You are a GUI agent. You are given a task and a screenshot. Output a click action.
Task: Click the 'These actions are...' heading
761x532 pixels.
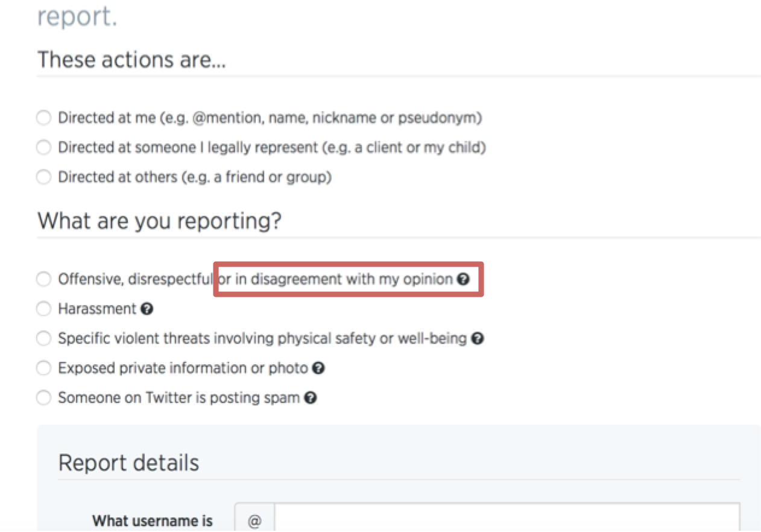(131, 60)
